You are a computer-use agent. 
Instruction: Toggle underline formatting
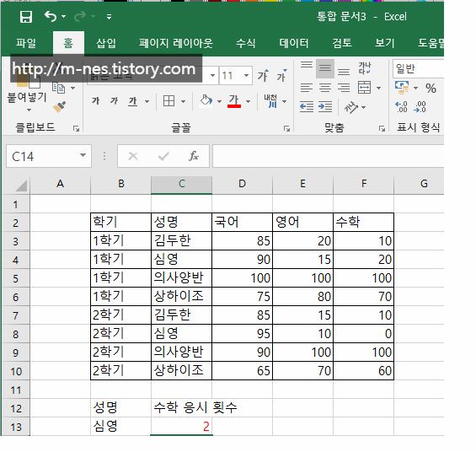(133, 101)
